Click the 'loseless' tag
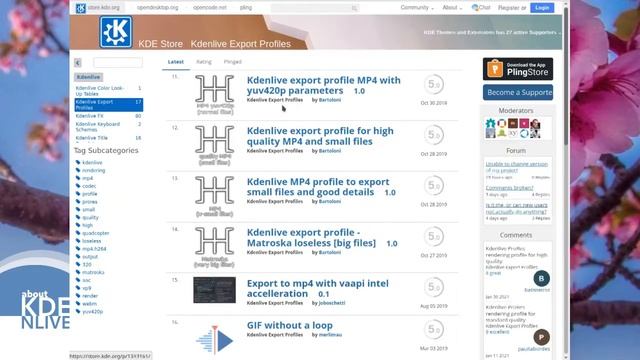This screenshot has width=640, height=360. (x=91, y=241)
